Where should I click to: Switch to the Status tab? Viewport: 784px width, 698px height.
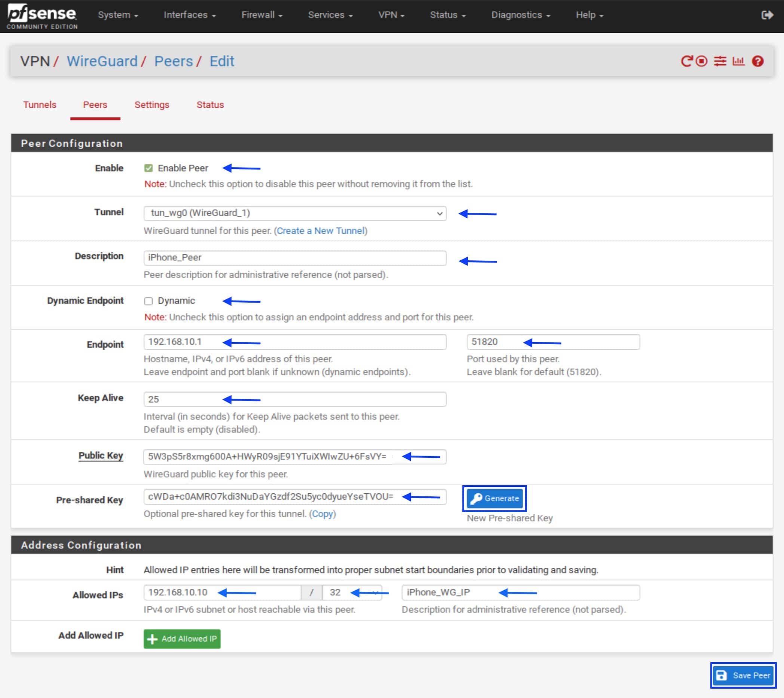point(210,105)
